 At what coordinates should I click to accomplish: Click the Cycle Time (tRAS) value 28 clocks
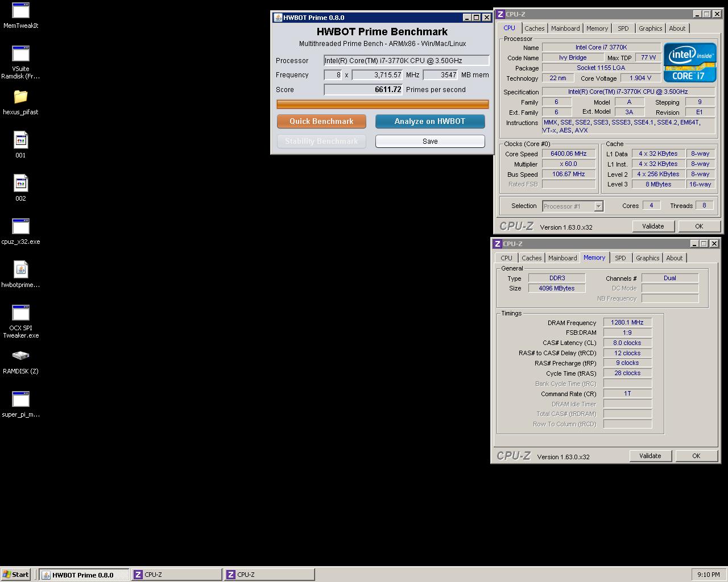(627, 373)
